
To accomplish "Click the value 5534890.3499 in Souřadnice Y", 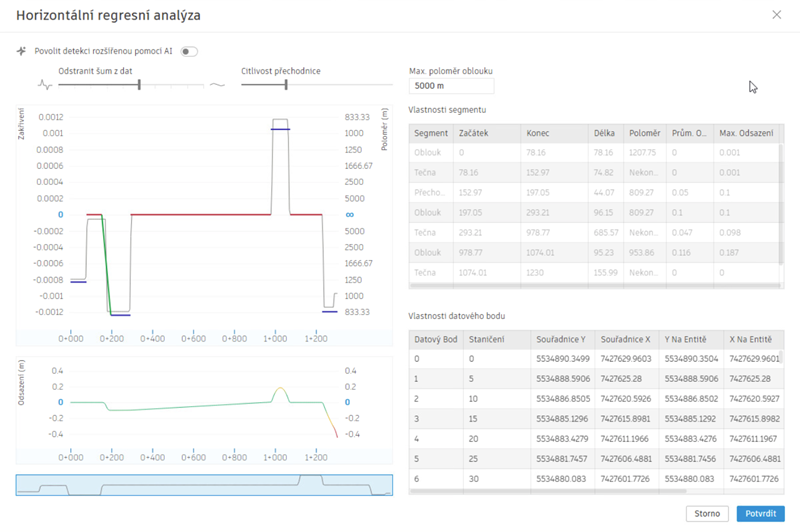I will 562,359.
